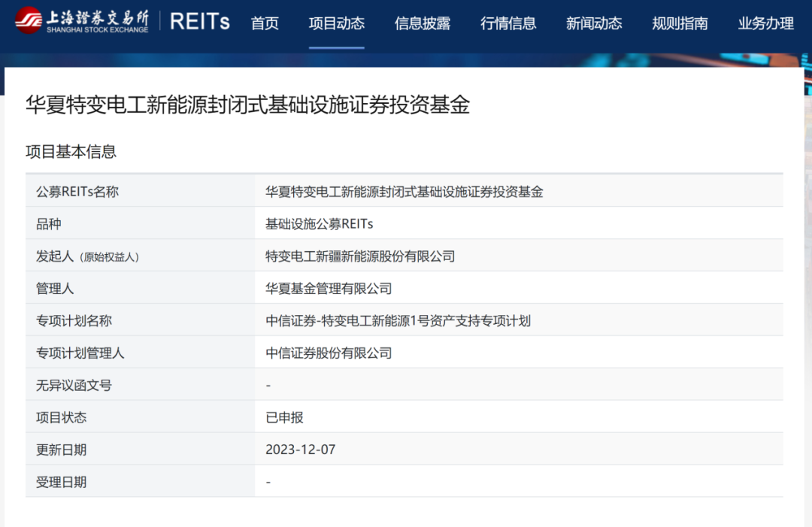Click the 项目状态 row label
This screenshot has height=527, width=812.
(61, 417)
